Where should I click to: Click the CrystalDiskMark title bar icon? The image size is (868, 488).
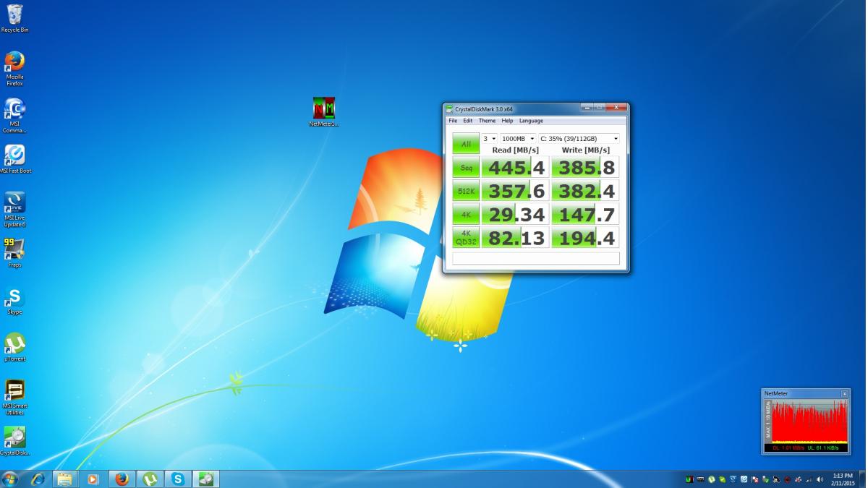449,109
